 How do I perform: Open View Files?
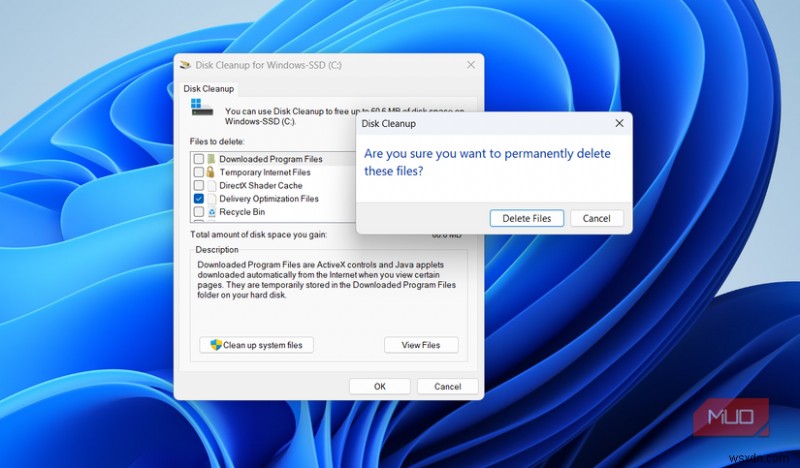coord(421,345)
